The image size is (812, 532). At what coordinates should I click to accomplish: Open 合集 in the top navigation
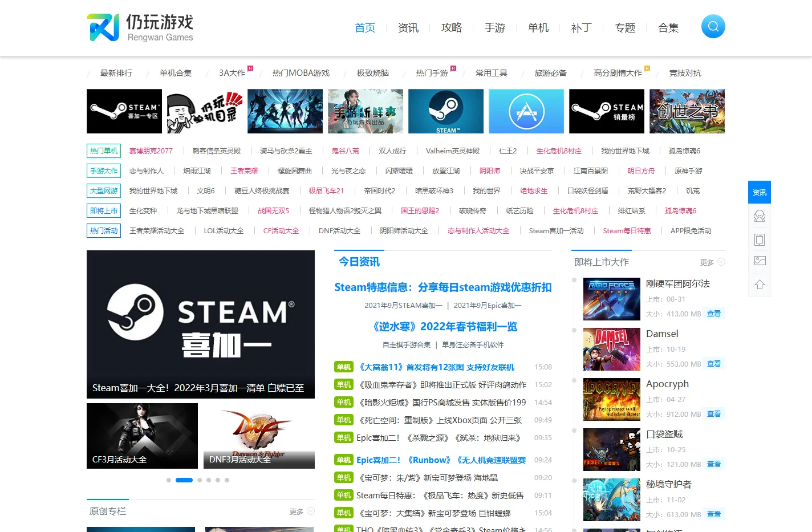[x=668, y=27]
